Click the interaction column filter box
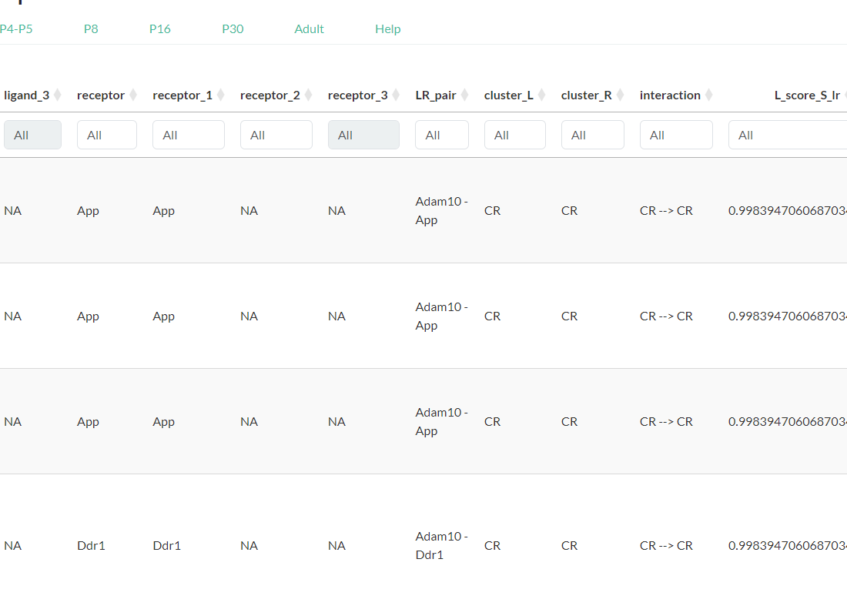 pyautogui.click(x=676, y=135)
